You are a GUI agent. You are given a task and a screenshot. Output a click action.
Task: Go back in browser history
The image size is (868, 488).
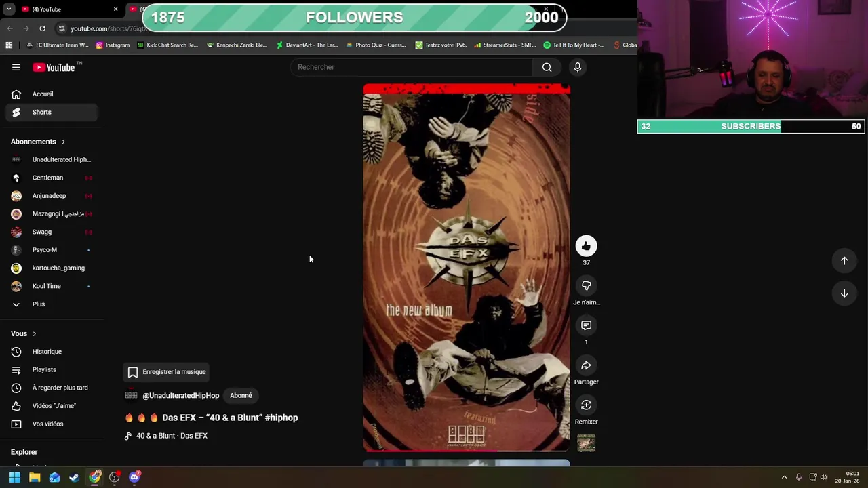[x=9, y=28]
